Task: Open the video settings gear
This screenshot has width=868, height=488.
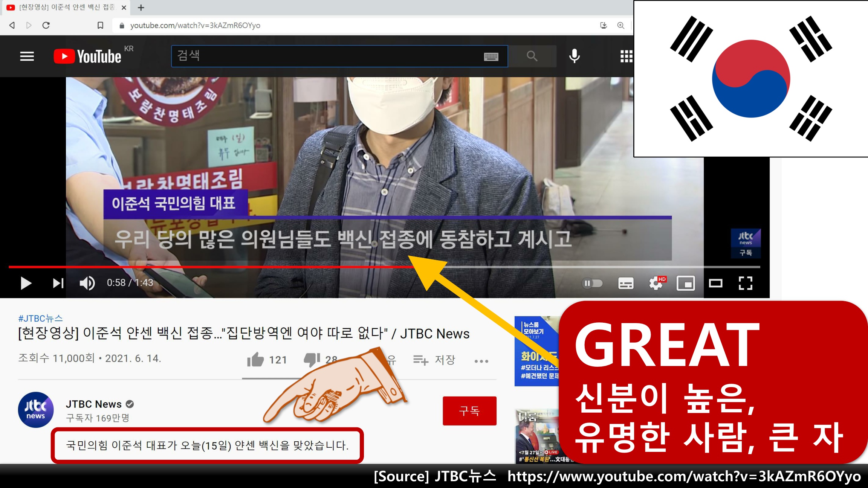Action: click(656, 283)
